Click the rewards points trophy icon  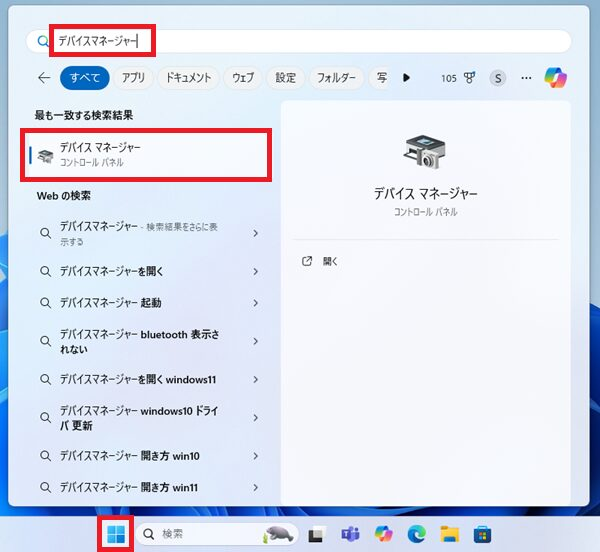click(470, 78)
